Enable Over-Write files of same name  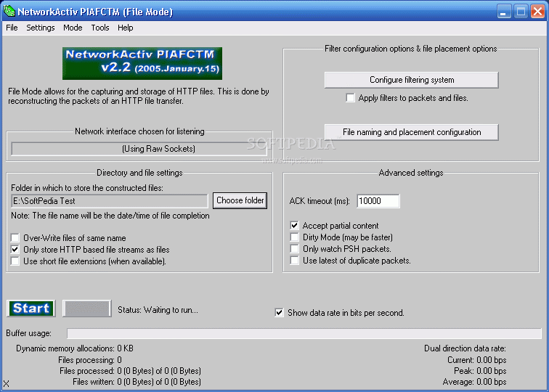click(x=15, y=238)
